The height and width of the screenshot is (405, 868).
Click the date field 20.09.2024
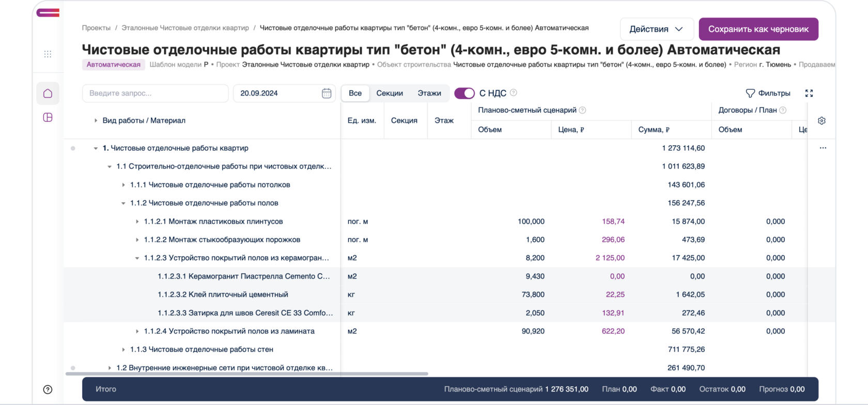tap(284, 93)
